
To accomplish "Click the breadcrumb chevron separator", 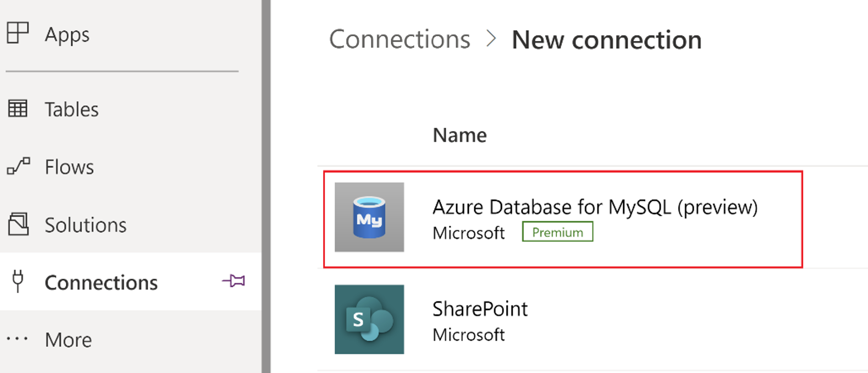I will tap(491, 39).
